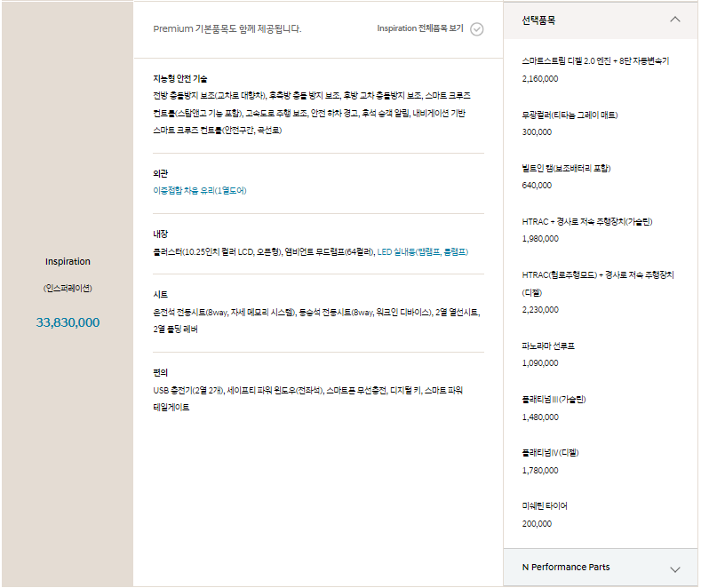701x588 pixels.
Task: Click the 640,000 option price
Action: click(x=537, y=185)
